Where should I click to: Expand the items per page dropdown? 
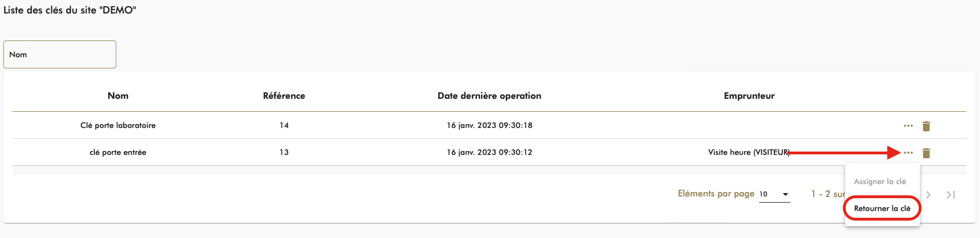774,194
